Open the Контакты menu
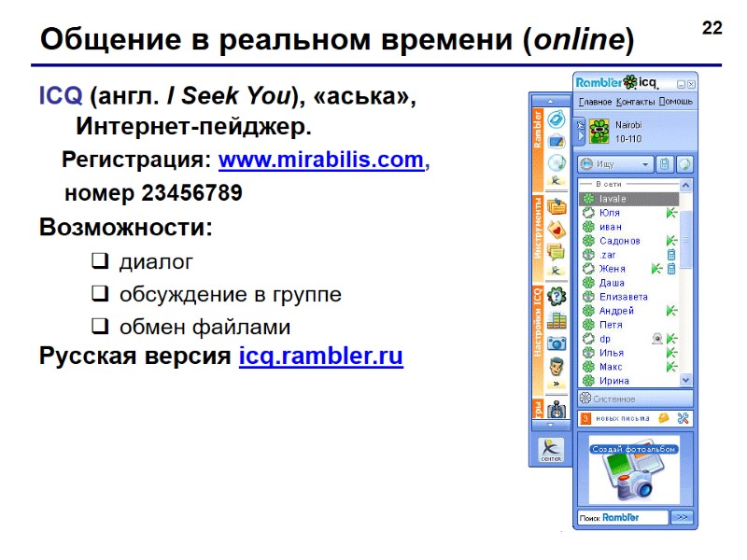This screenshot has height=560, width=747. click(x=635, y=102)
